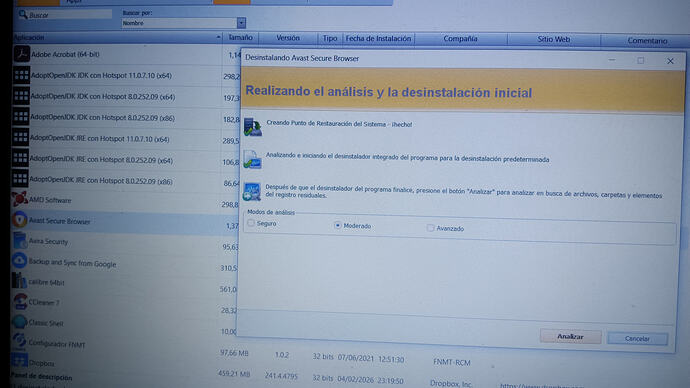Select the Backup and Sync from Google text
This screenshot has height=388, width=690.
pos(72,263)
